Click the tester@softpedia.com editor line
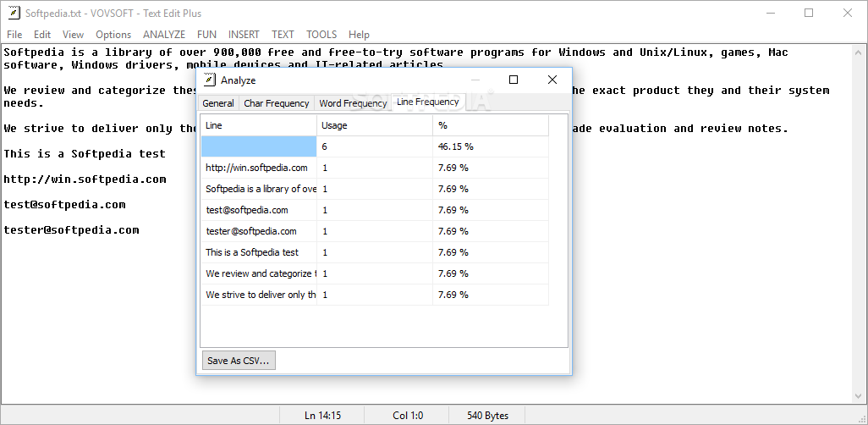Viewport: 868px width, 425px height. coord(71,230)
